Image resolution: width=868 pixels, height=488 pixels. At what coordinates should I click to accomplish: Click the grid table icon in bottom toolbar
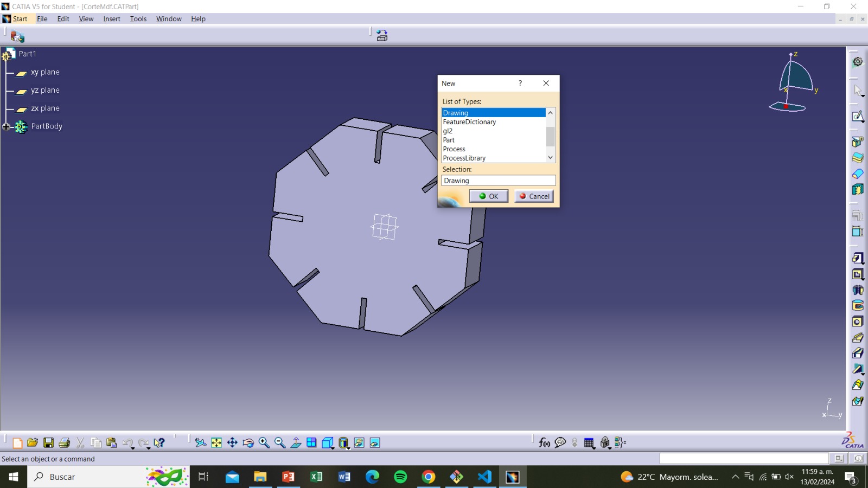pyautogui.click(x=589, y=443)
